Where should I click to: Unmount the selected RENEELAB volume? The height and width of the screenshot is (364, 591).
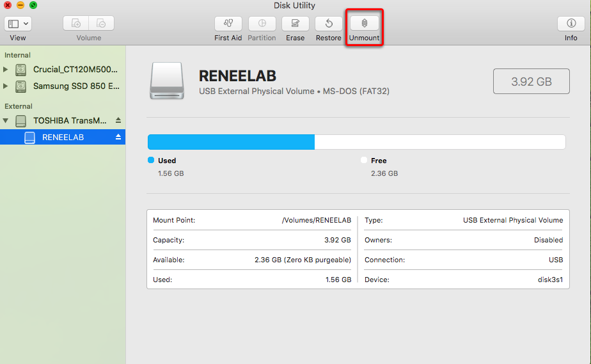(x=364, y=24)
